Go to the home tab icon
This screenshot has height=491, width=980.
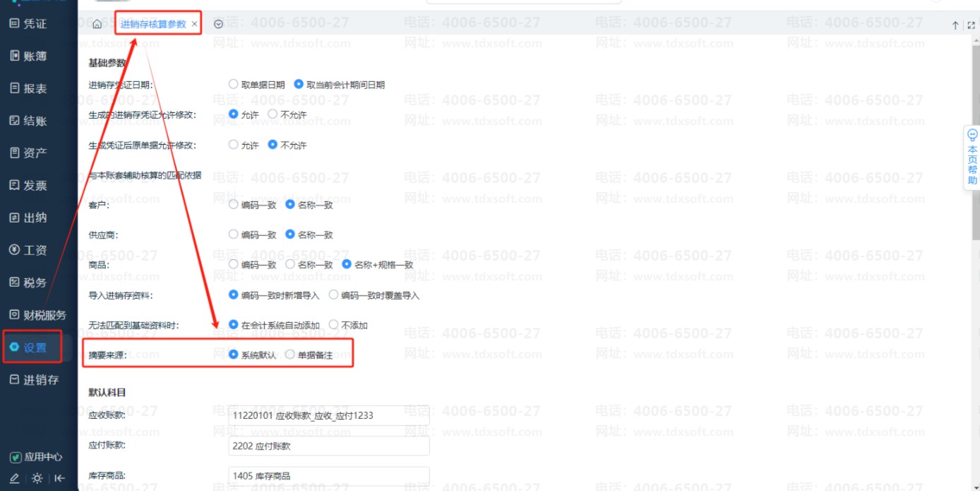point(97,24)
